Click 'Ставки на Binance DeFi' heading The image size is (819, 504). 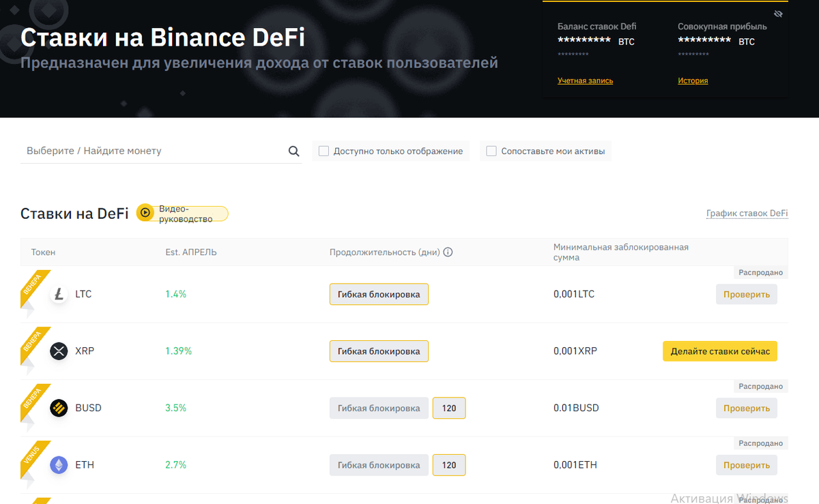[x=162, y=38]
